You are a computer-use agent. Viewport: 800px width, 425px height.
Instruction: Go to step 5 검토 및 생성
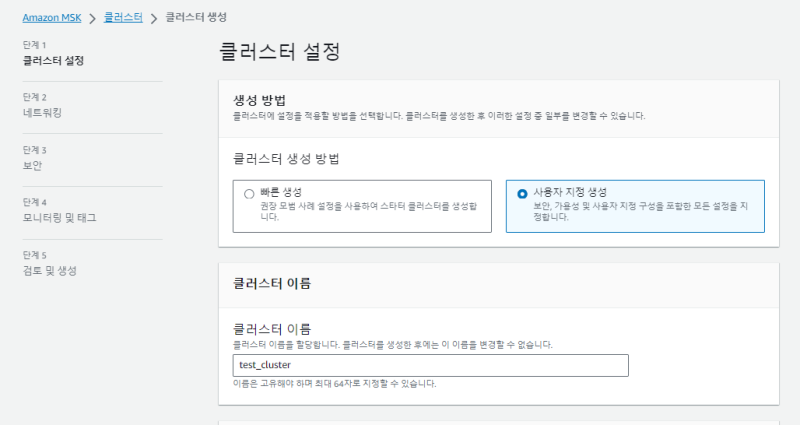point(50,271)
